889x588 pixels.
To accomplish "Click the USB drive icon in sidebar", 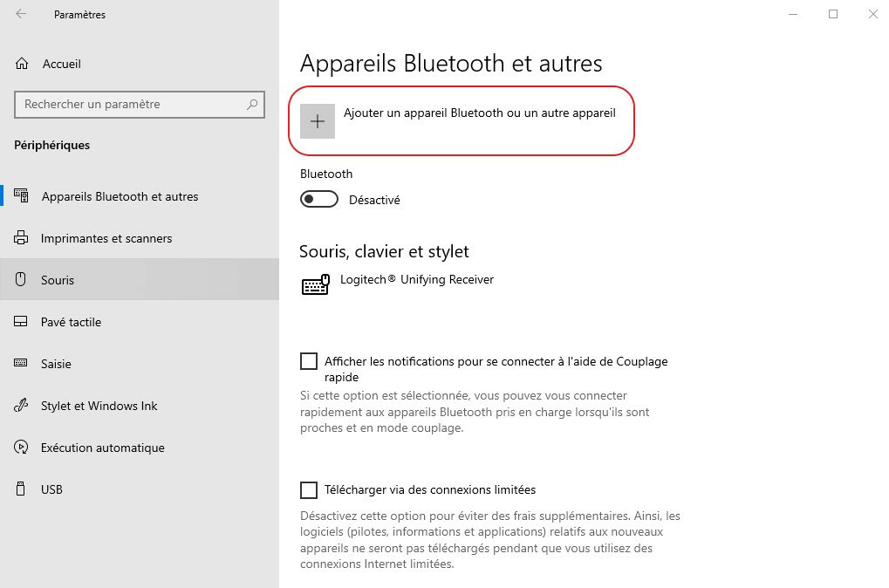I will click(x=22, y=489).
